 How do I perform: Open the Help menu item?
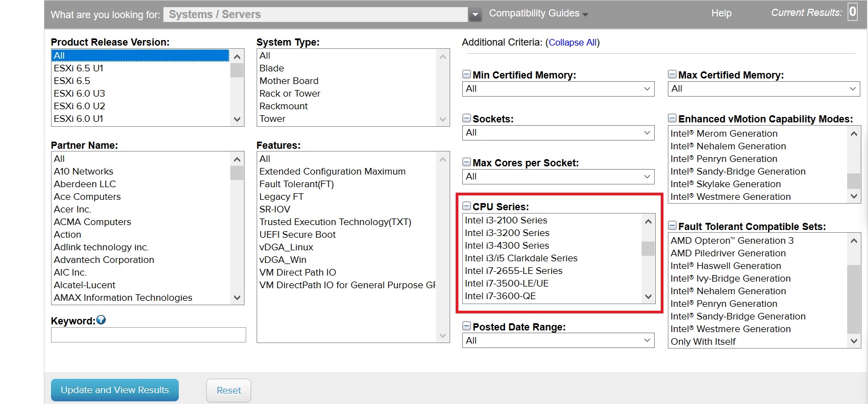click(x=722, y=13)
